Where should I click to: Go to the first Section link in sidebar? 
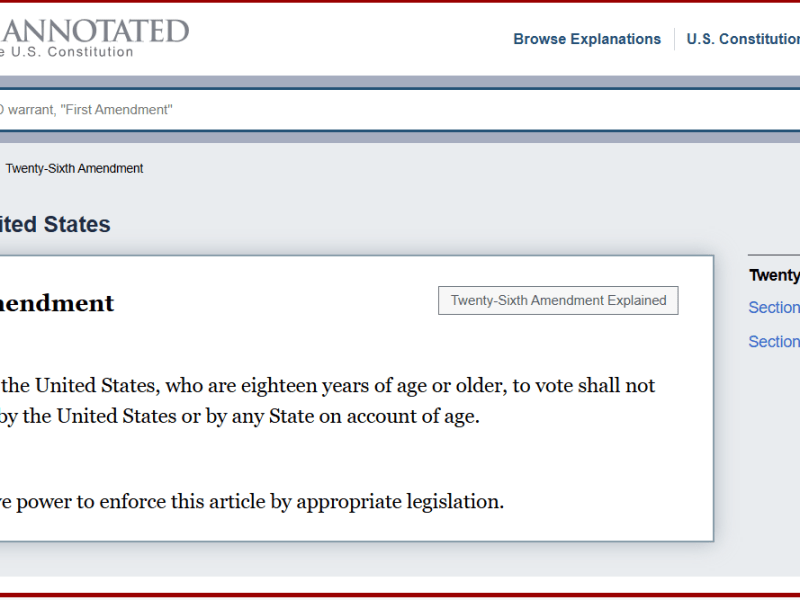(773, 307)
